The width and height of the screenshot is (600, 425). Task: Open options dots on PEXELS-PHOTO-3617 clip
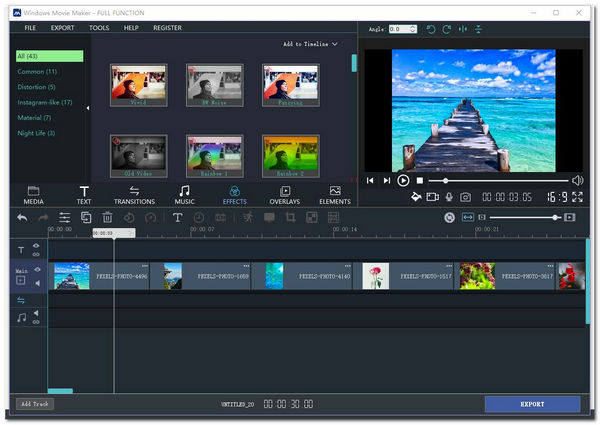tap(550, 265)
